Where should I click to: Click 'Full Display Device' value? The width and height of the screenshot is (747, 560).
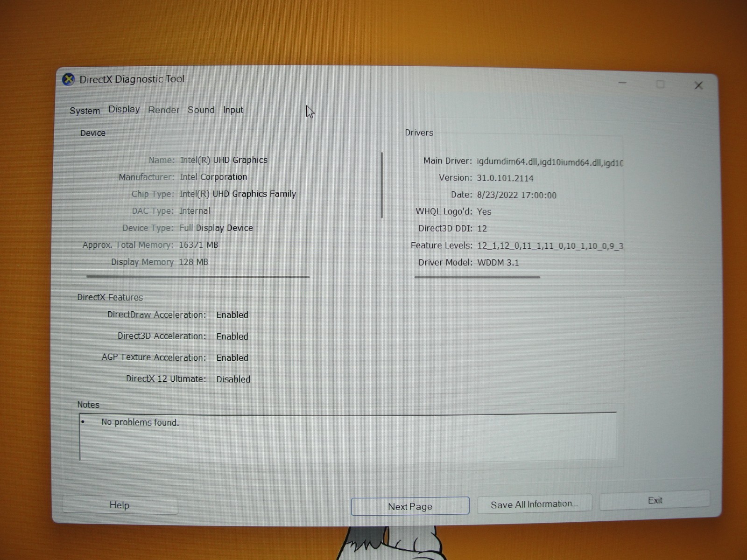(x=216, y=228)
